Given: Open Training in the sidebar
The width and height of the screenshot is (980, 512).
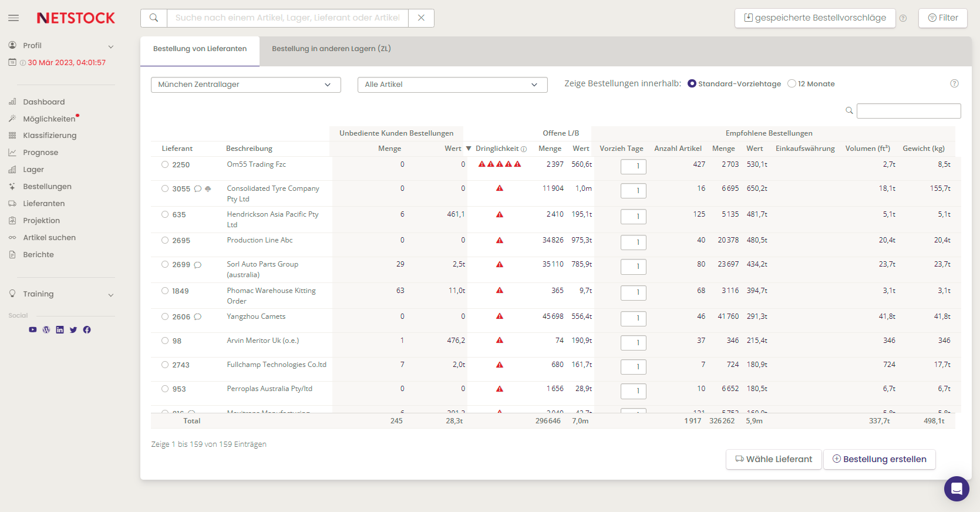Looking at the screenshot, I should (38, 294).
